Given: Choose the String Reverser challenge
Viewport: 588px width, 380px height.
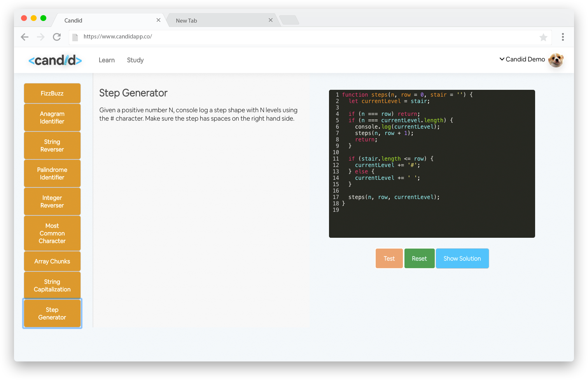Looking at the screenshot, I should pyautogui.click(x=52, y=145).
